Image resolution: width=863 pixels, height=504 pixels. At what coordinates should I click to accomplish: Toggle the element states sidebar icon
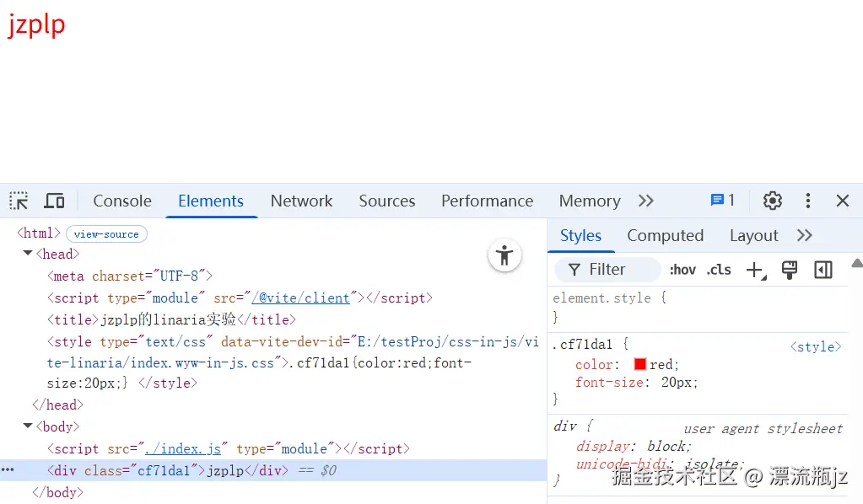pos(824,270)
